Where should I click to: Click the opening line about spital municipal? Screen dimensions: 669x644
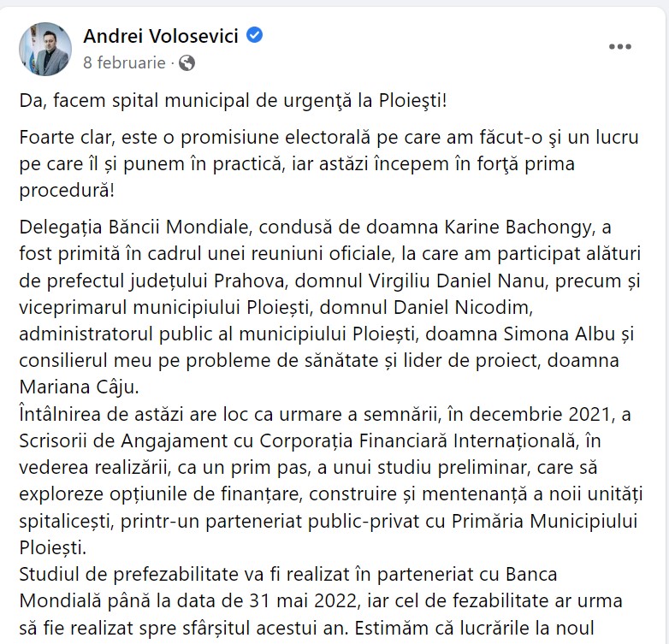pyautogui.click(x=233, y=100)
